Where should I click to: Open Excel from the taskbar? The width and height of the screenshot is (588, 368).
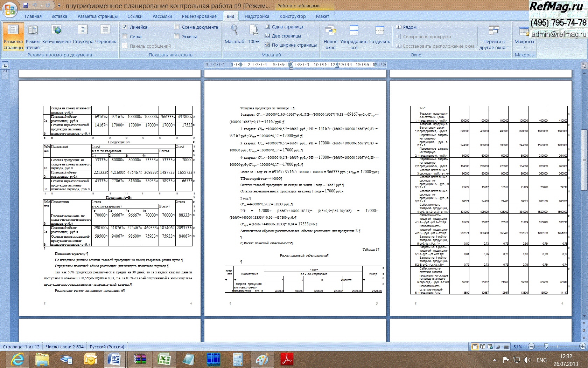(x=164, y=360)
